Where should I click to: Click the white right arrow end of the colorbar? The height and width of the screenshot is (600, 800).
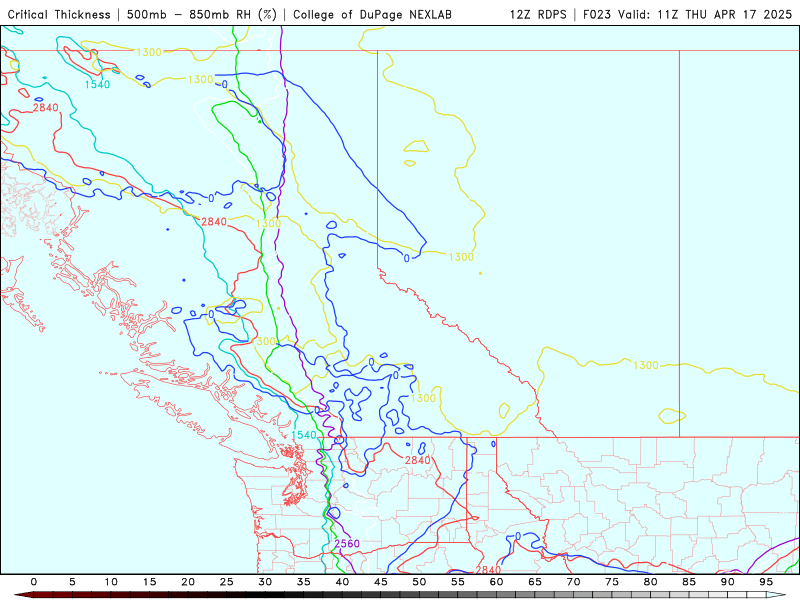pos(777,595)
